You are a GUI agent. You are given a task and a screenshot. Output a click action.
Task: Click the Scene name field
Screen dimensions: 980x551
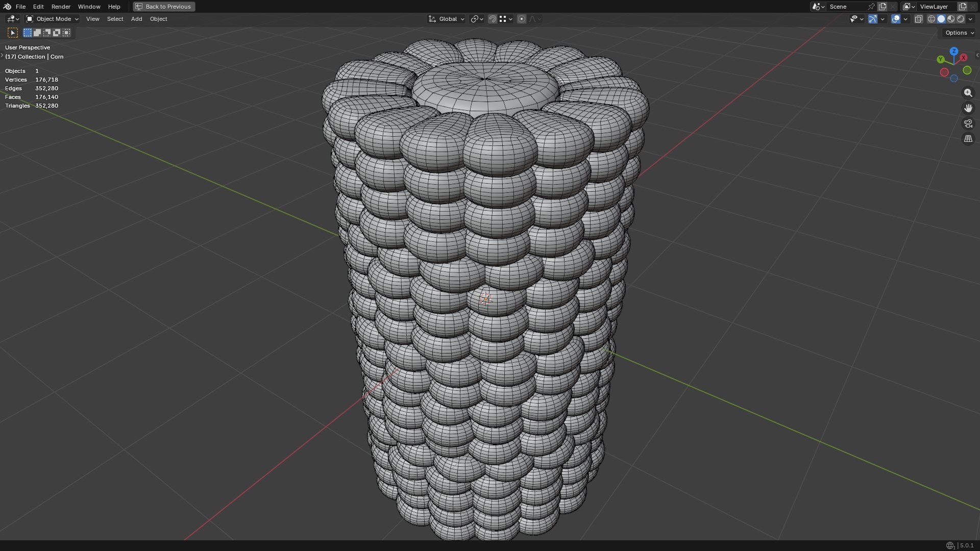(x=846, y=7)
